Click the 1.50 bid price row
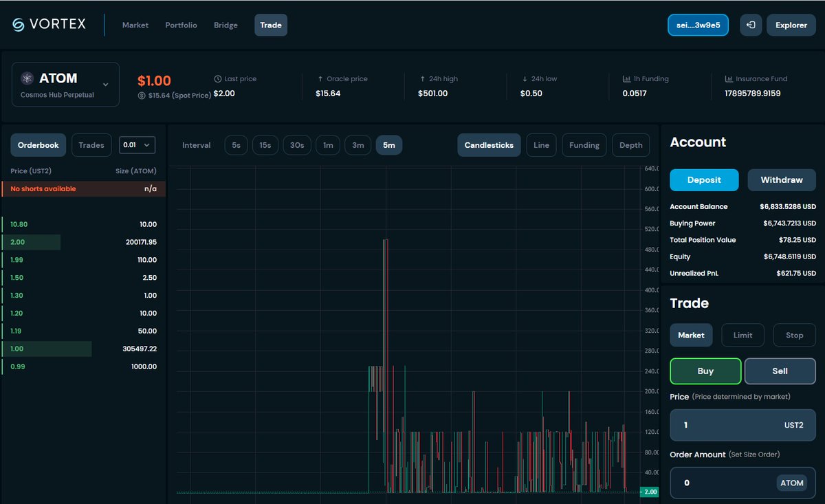825x504 pixels. pos(83,278)
